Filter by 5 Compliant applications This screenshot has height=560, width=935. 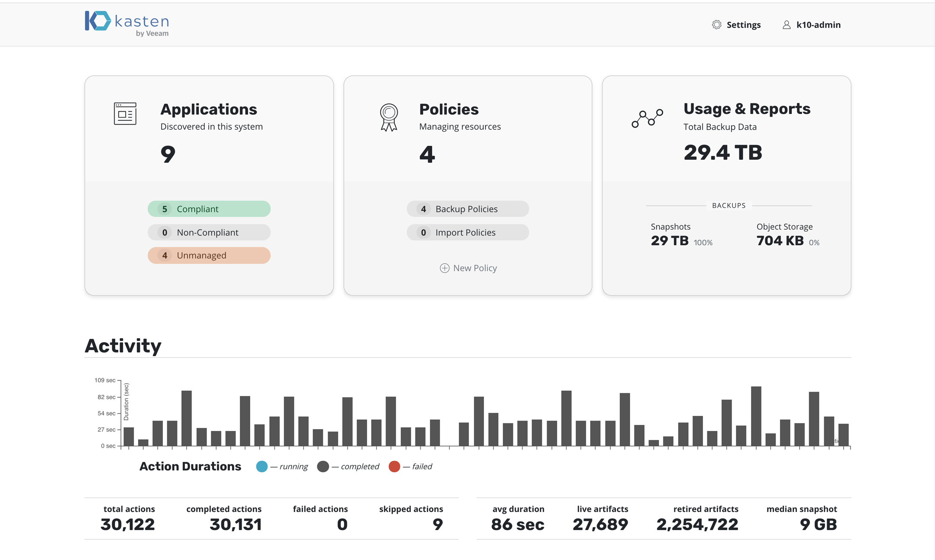pyautogui.click(x=209, y=209)
